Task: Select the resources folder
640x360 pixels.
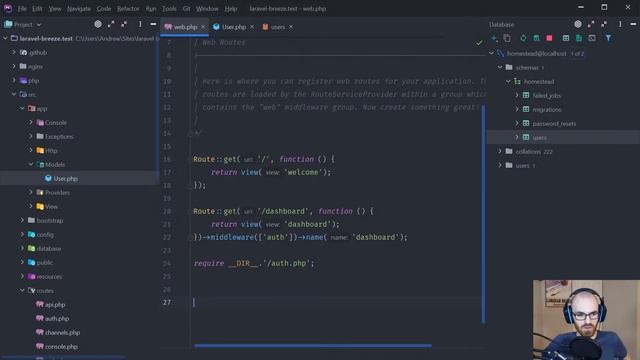Action: click(49, 276)
